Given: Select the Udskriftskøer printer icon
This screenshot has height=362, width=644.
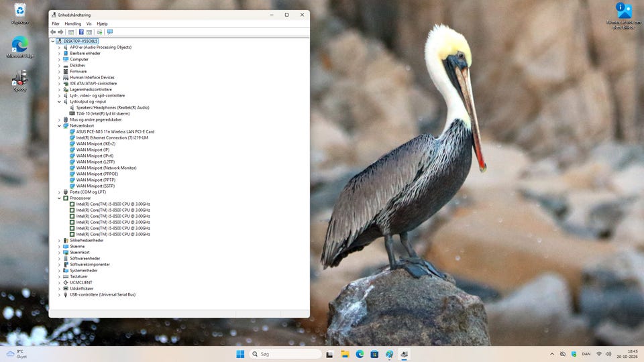Looking at the screenshot, I should (x=66, y=288).
